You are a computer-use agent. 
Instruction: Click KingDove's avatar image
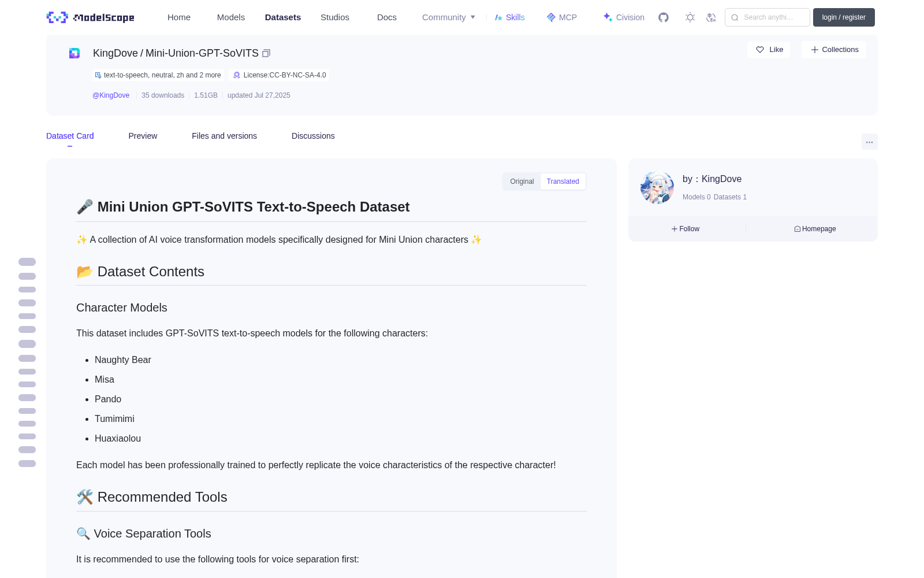[x=657, y=188]
